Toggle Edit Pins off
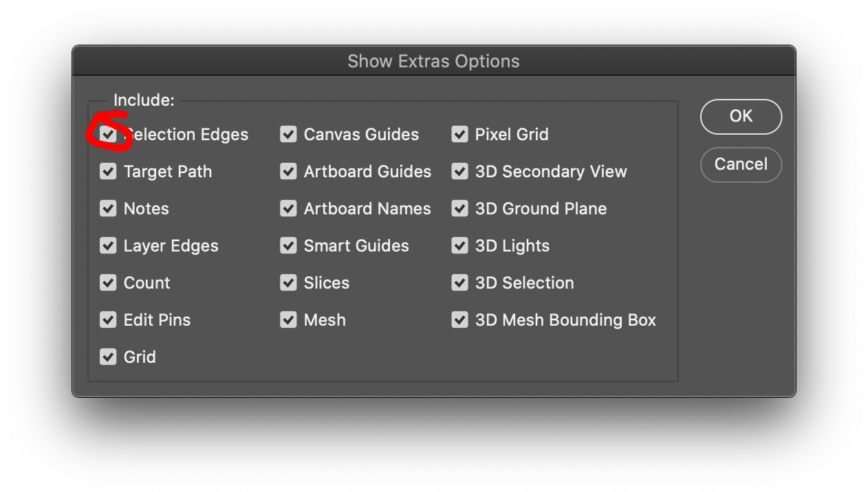 click(x=108, y=320)
